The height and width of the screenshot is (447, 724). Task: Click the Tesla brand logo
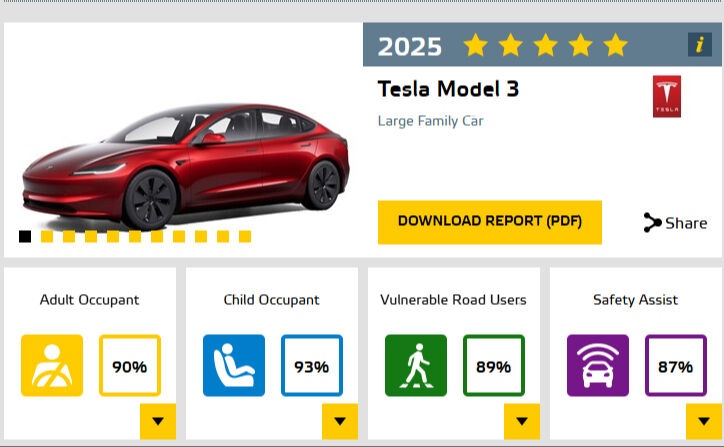pos(666,96)
